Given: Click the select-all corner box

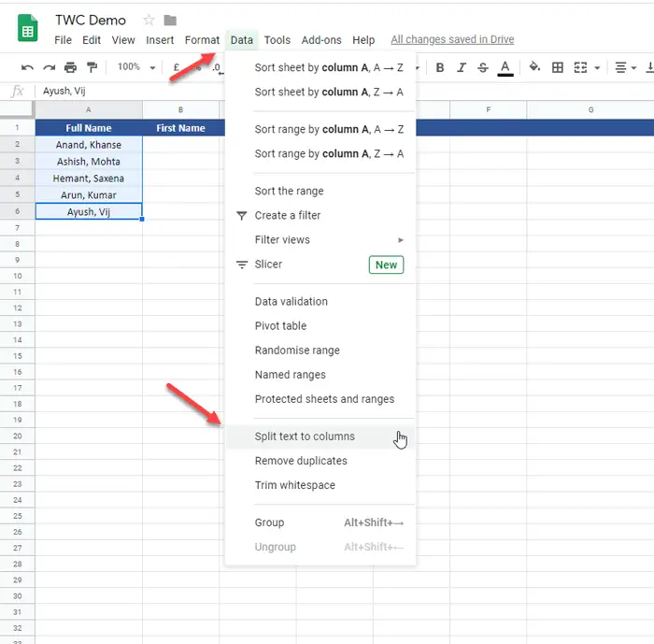Looking at the screenshot, I should coord(17,109).
